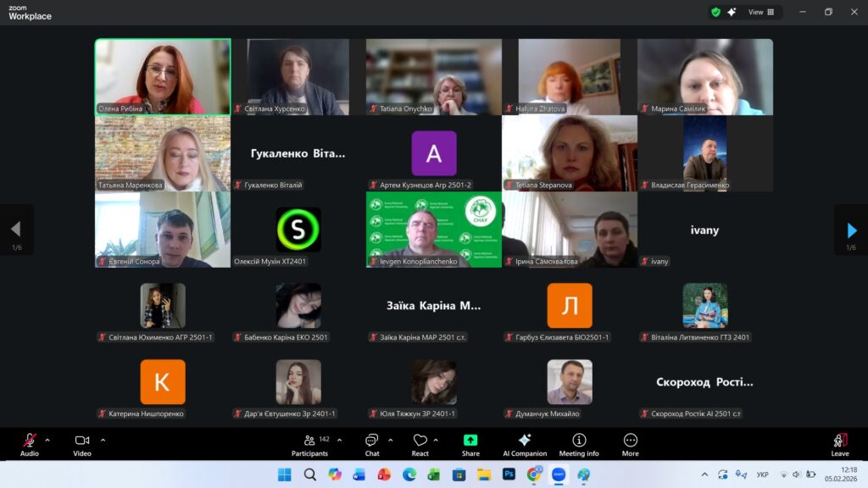Open the More options menu
This screenshot has height=488, width=868.
631,444
